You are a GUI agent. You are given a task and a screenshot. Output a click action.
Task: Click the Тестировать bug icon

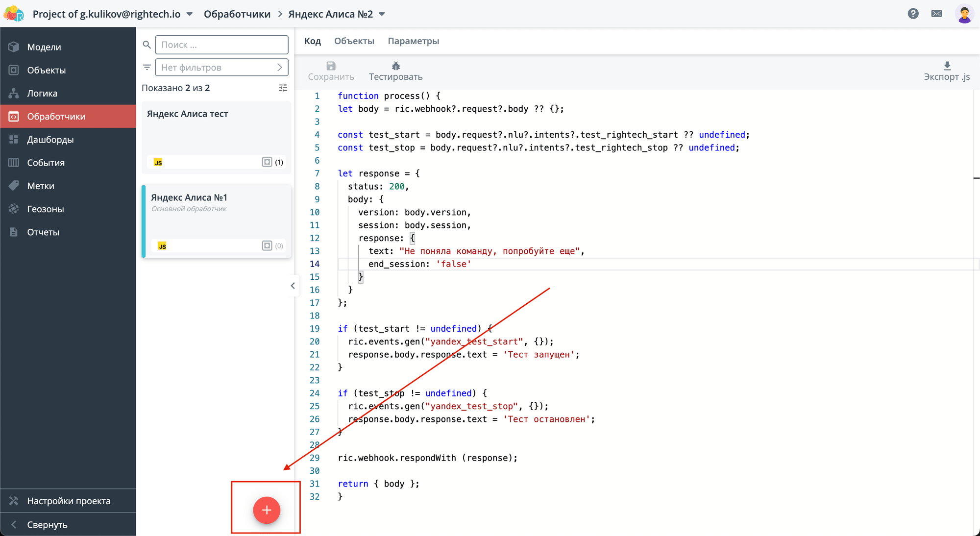click(x=396, y=66)
